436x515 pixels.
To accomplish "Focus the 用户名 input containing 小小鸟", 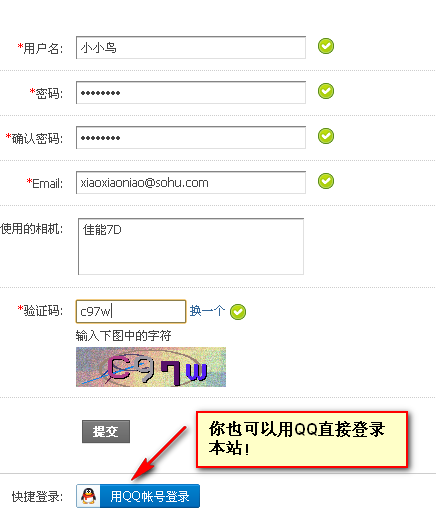I will coord(191,47).
